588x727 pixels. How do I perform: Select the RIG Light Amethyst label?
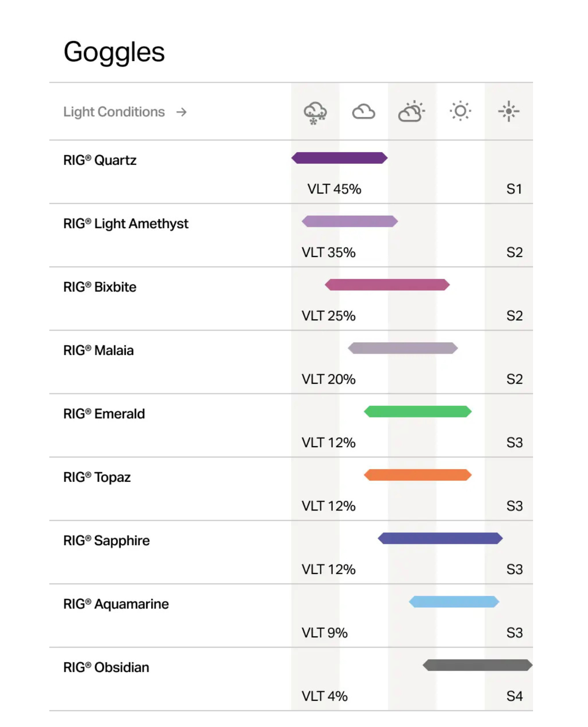click(126, 224)
